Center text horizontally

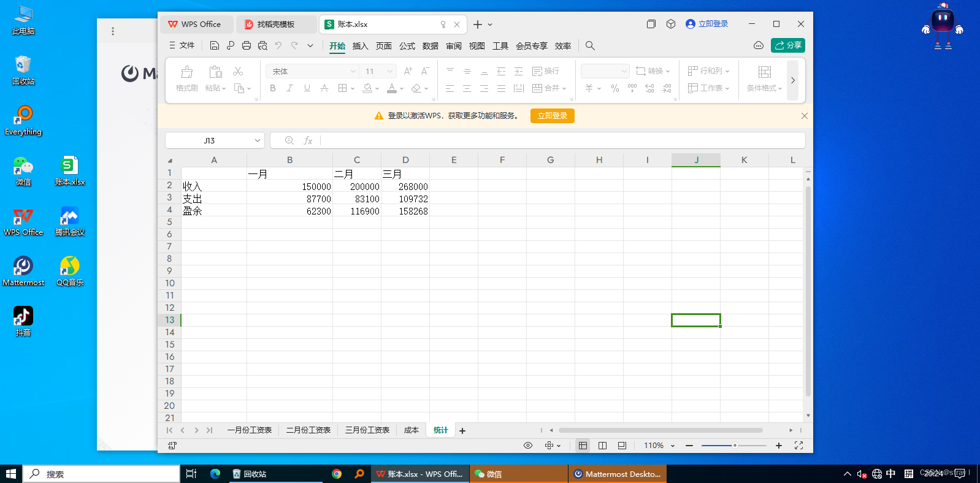[x=467, y=88]
